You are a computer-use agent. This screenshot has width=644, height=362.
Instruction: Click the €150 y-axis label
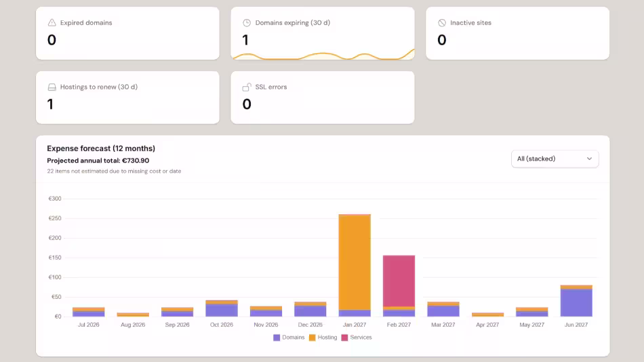(x=55, y=258)
